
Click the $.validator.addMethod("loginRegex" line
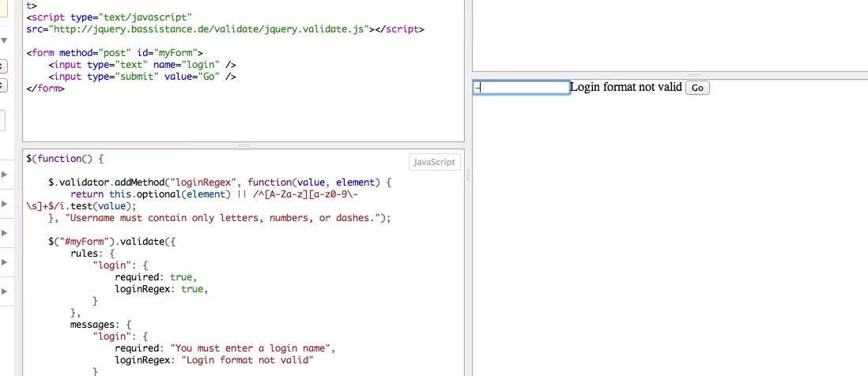click(220, 182)
